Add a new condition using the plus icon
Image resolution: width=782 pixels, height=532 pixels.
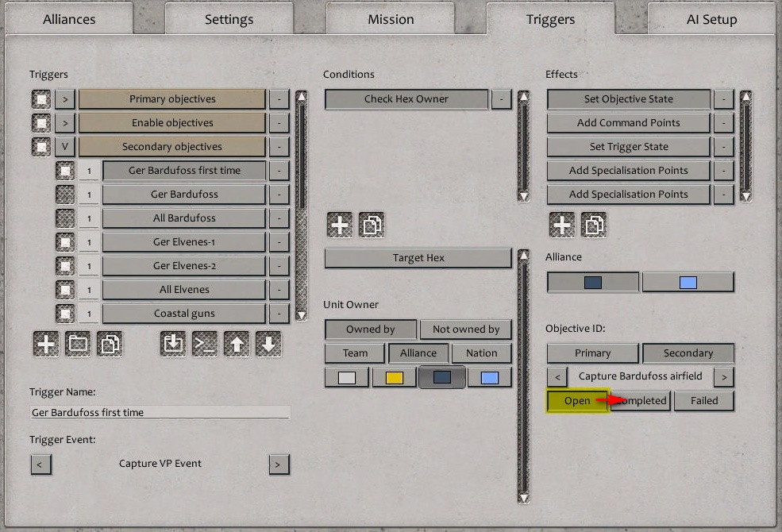339,225
